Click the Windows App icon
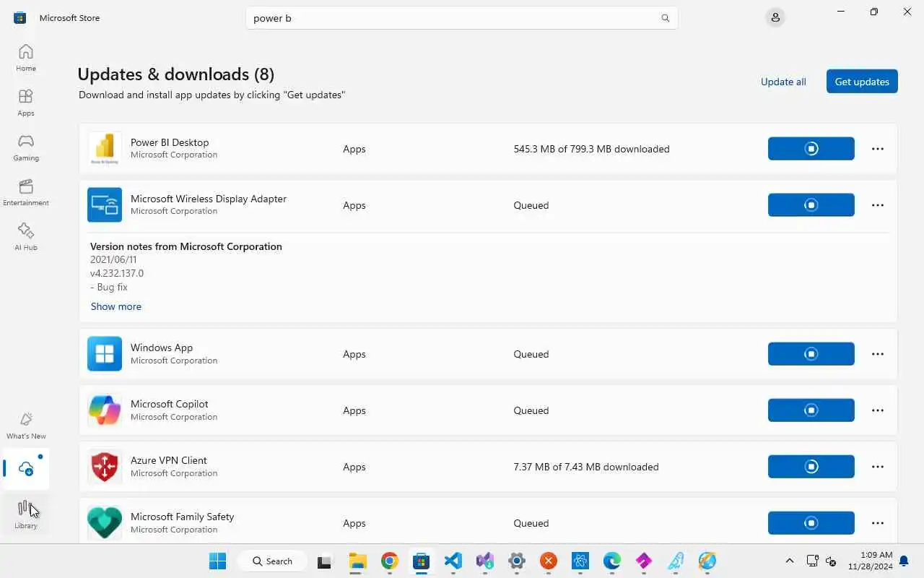The height and width of the screenshot is (578, 924). (x=105, y=354)
